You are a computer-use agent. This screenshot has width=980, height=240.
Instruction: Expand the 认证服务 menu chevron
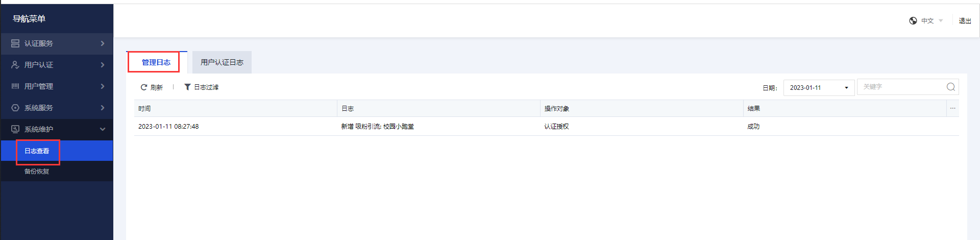[103, 43]
